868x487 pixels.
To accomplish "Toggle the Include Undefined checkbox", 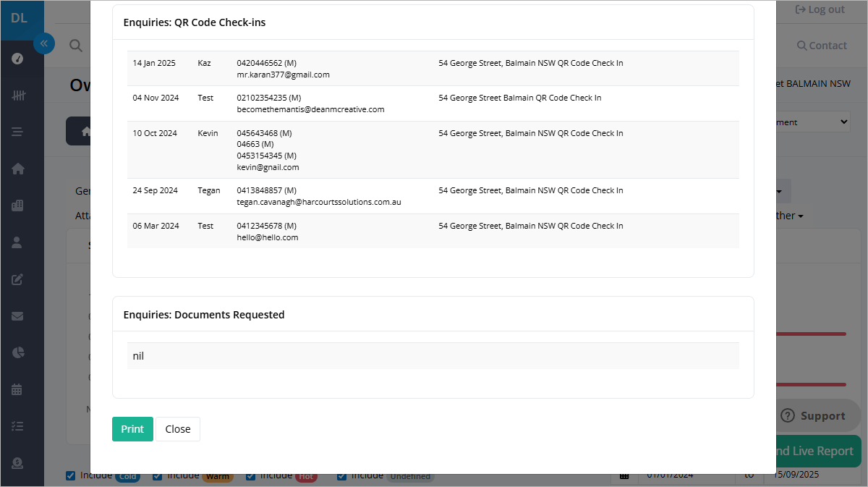I will (341, 475).
